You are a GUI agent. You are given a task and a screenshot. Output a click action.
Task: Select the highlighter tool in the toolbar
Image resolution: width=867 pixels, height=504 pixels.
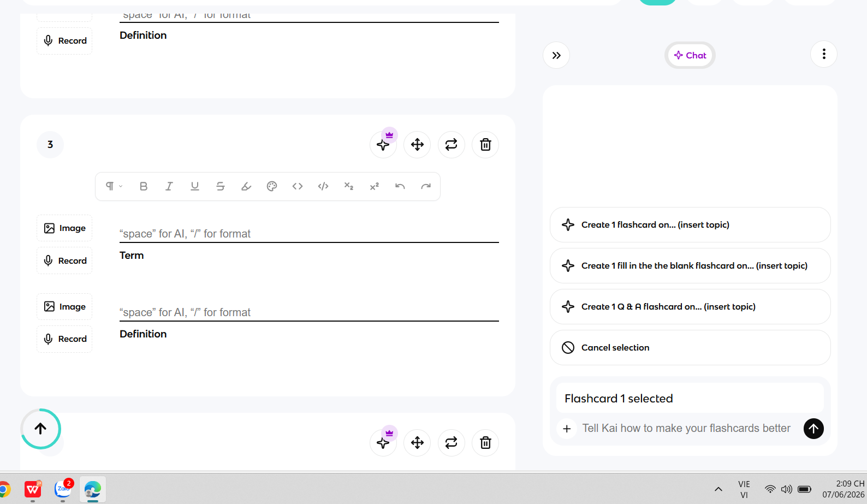(246, 186)
